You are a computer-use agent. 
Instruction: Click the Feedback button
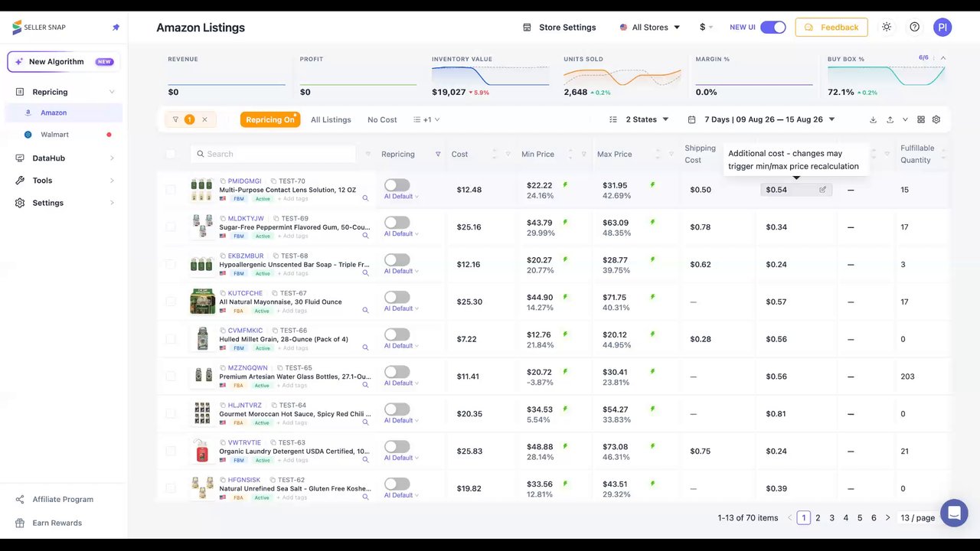[x=831, y=28]
